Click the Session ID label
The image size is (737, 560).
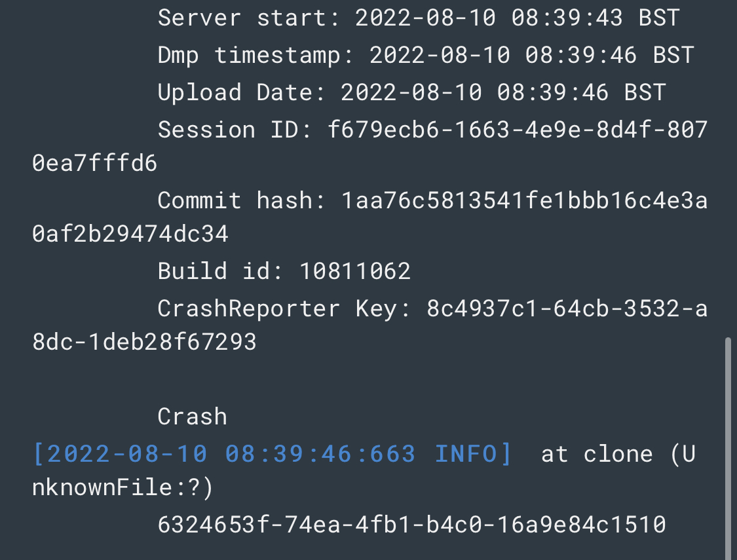click(235, 130)
